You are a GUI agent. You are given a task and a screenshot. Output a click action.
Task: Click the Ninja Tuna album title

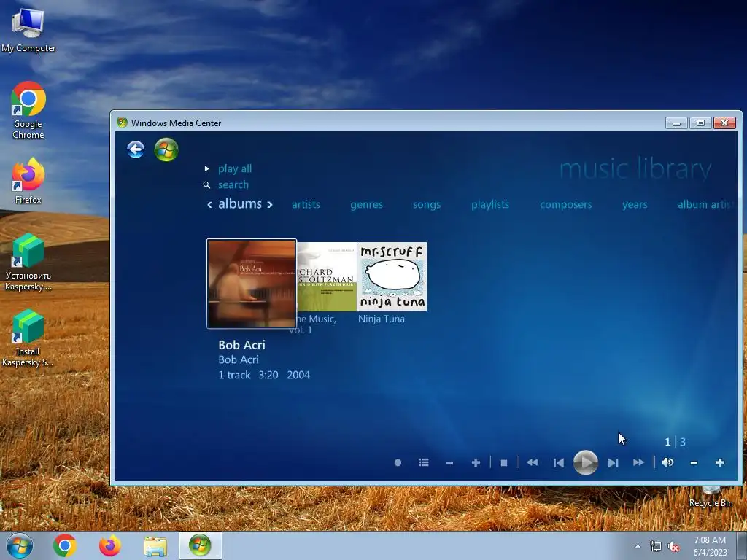(x=382, y=319)
